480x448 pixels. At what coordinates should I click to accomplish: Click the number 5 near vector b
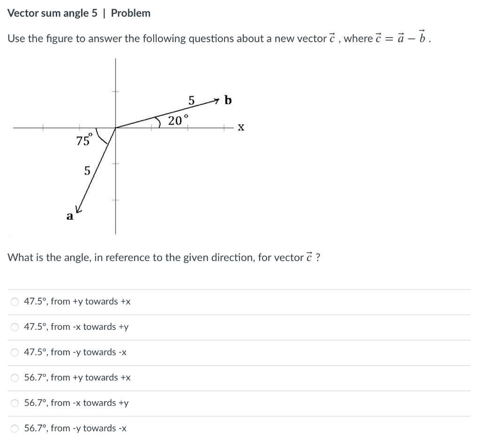pos(192,100)
